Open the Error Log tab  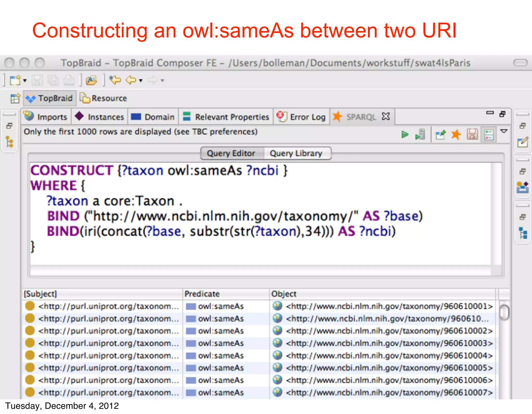(301, 117)
